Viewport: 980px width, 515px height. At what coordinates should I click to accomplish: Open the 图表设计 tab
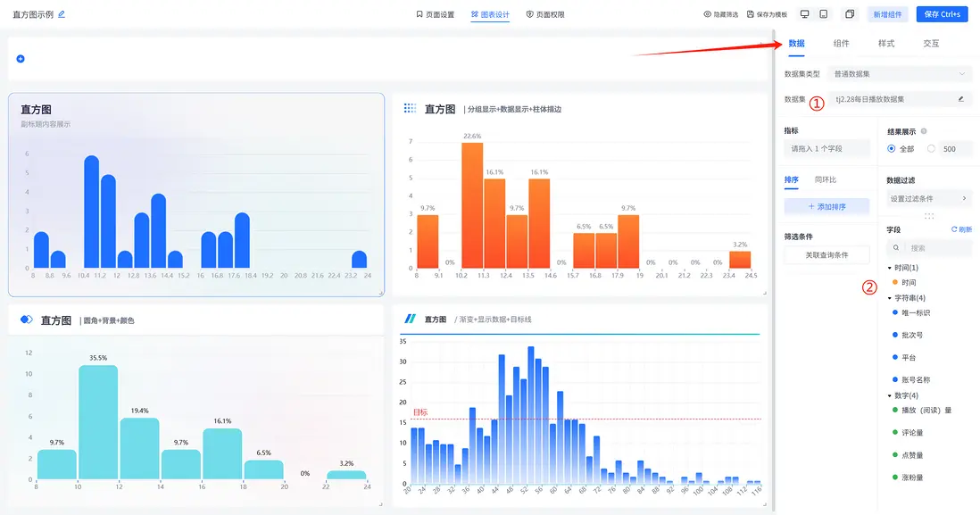tap(491, 14)
